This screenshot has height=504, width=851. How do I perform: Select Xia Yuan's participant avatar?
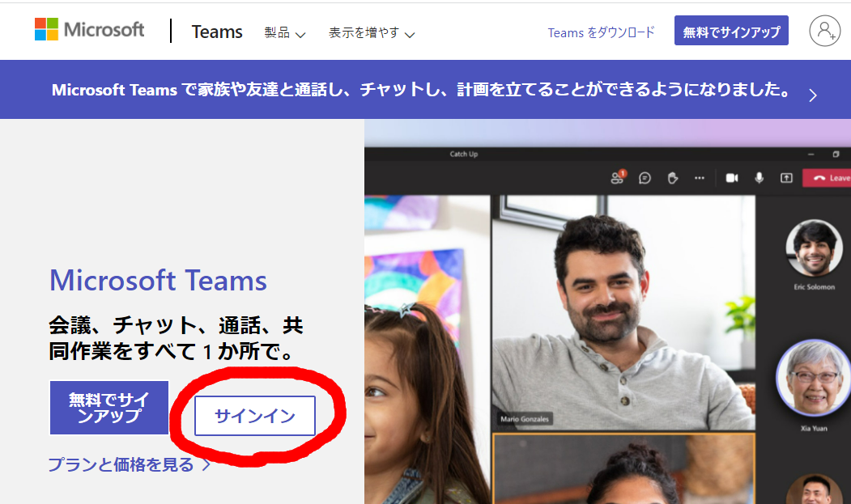814,378
